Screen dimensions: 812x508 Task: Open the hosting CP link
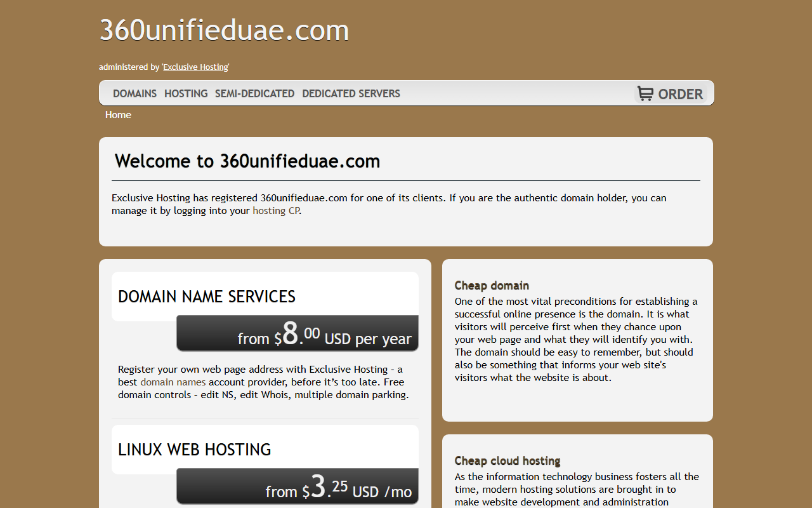276,211
